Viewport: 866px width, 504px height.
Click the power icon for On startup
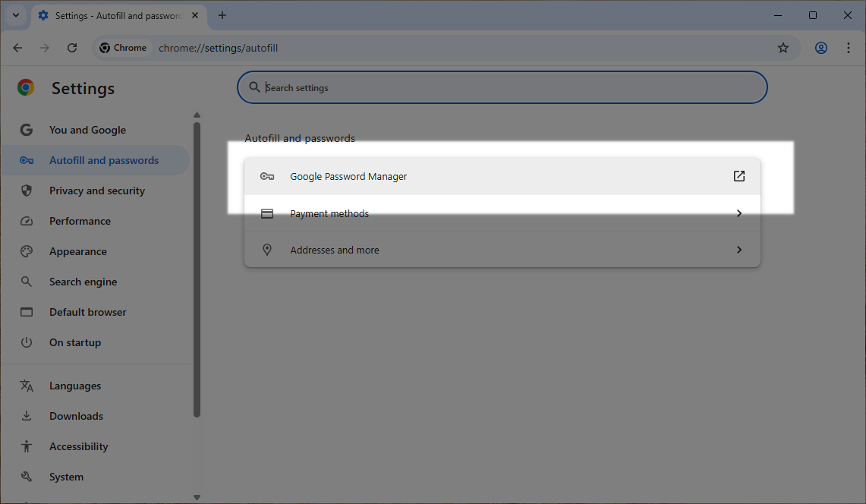(x=26, y=342)
